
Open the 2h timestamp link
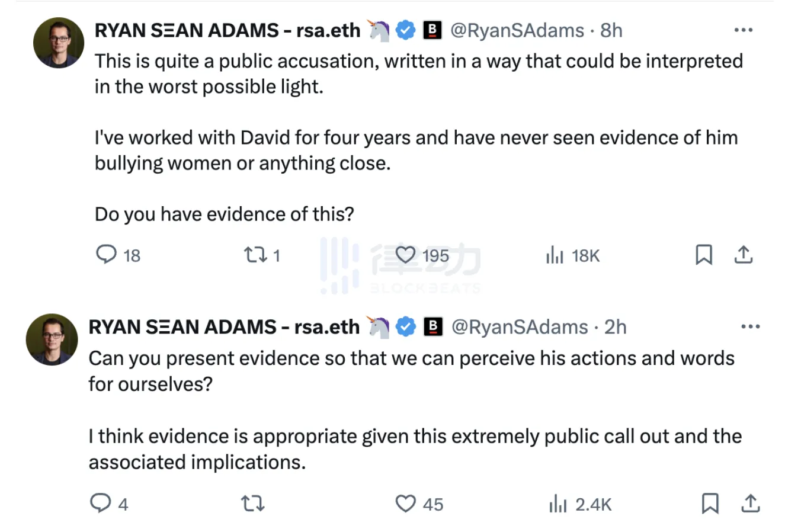click(x=615, y=327)
